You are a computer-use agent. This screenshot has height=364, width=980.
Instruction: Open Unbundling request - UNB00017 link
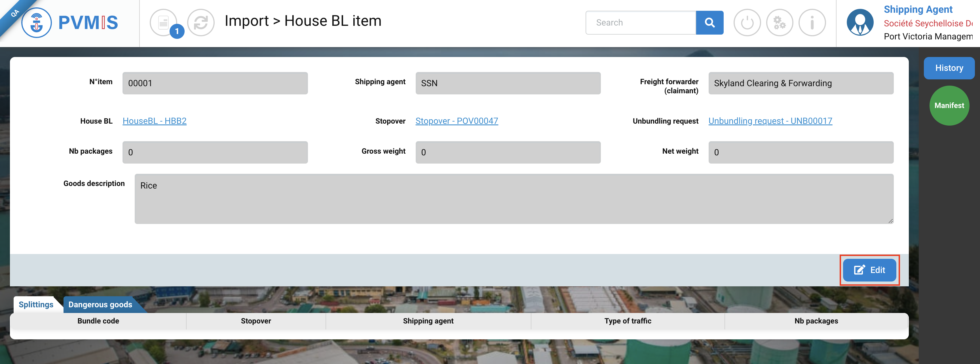click(x=770, y=121)
